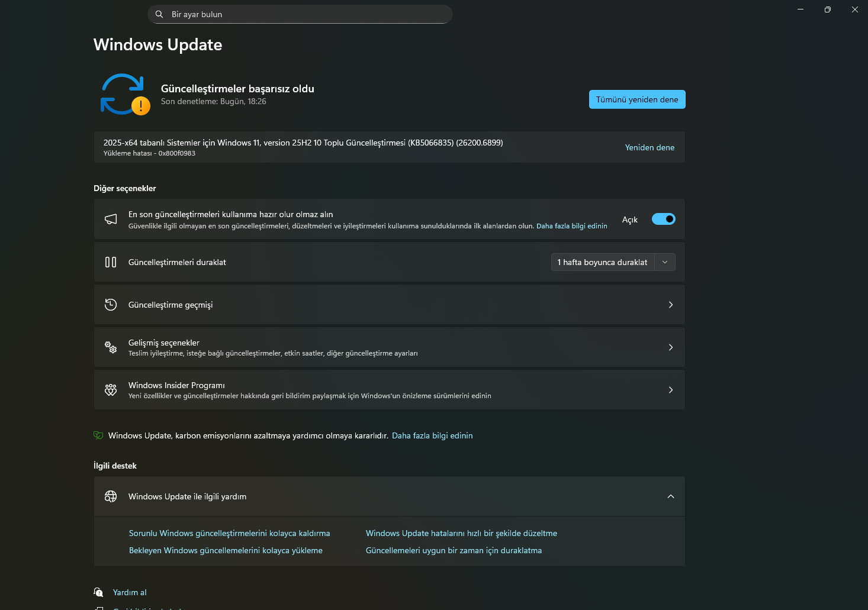Focus the 'Bir ayar bulun' search field

(300, 14)
